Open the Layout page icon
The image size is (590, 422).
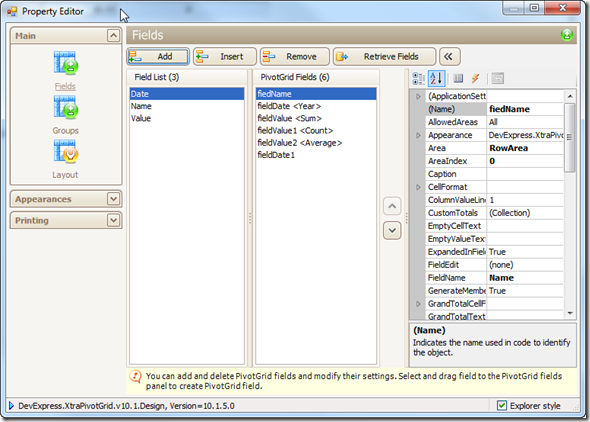(65, 152)
